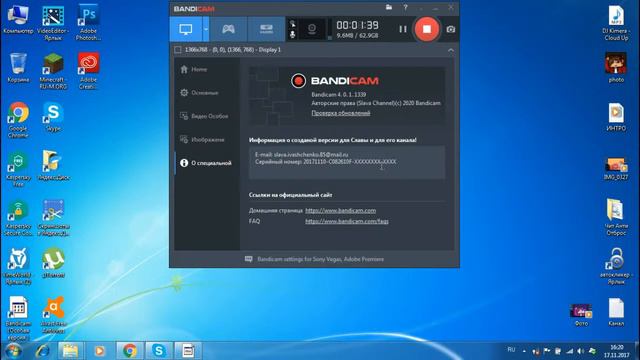Open the Фото desktop item
The width and height of the screenshot is (640, 360).
pyautogui.click(x=581, y=315)
